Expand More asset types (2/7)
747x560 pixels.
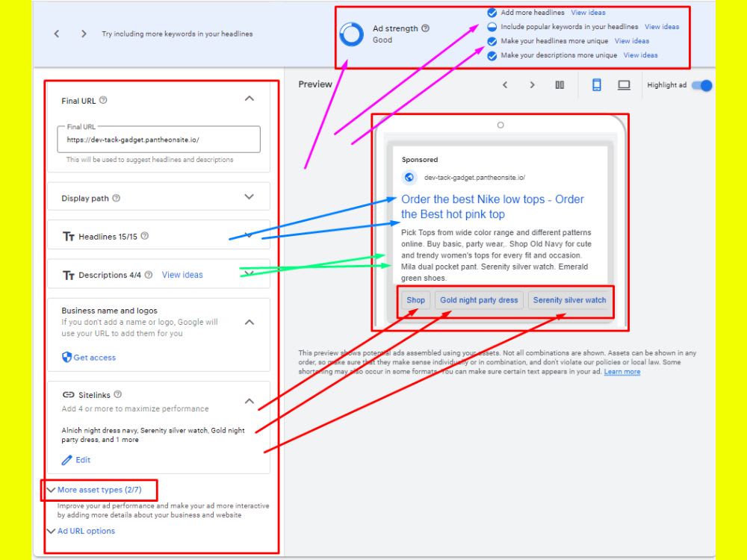[x=94, y=490]
